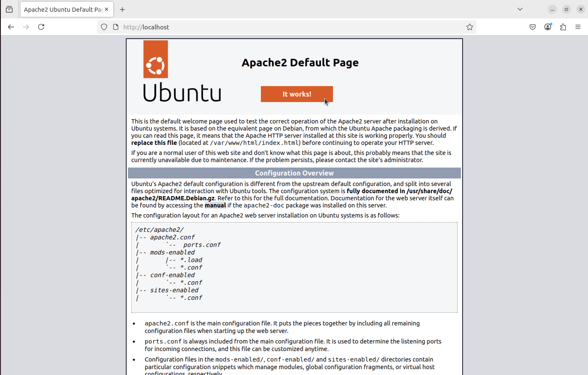Close the Apache2 Ubuntu Default Page tab
588x375 pixels.
107,9
